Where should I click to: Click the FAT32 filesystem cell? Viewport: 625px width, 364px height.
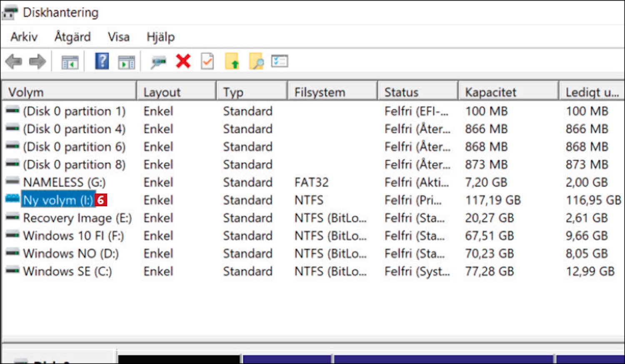pos(312,182)
